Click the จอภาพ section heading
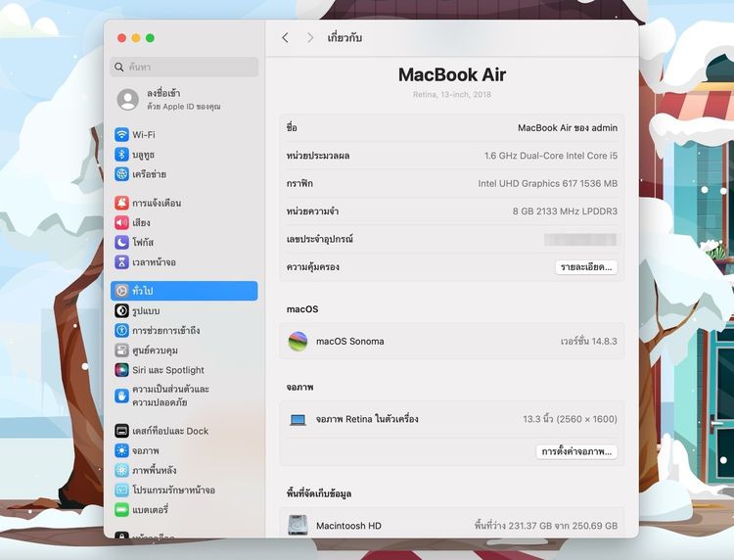The height and width of the screenshot is (560, 734). pos(299,388)
